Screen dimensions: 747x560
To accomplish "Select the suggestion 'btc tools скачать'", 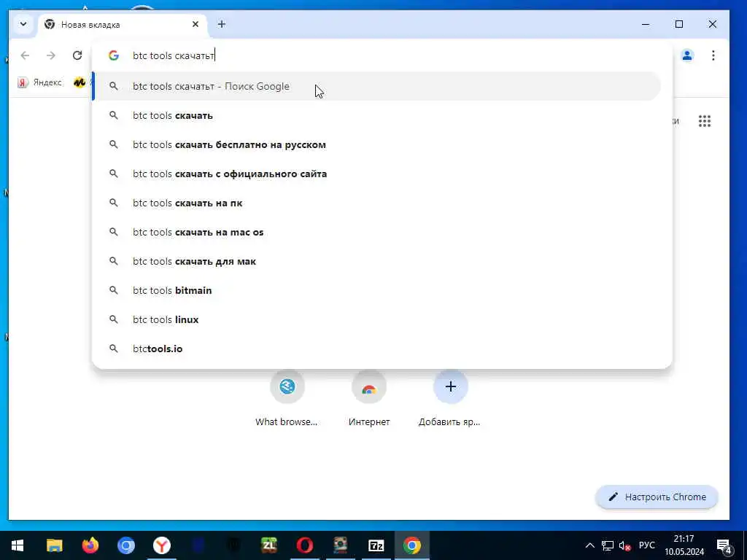I will pyautogui.click(x=377, y=115).
